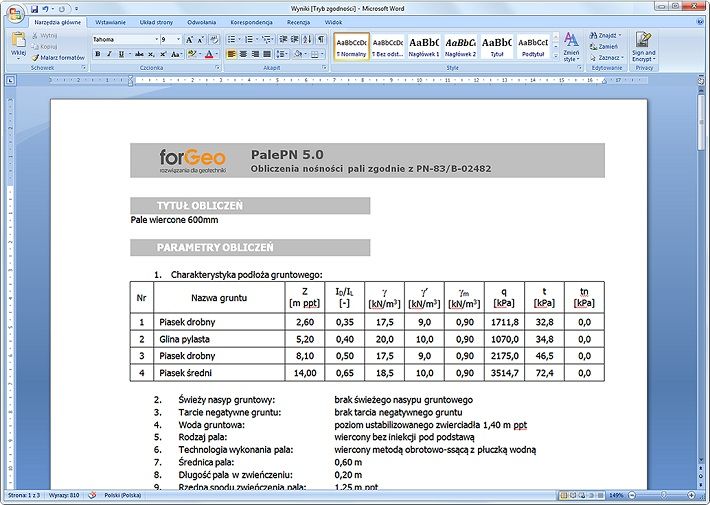Open the Zaznacz select menu
This screenshot has height=505, width=710.
607,58
